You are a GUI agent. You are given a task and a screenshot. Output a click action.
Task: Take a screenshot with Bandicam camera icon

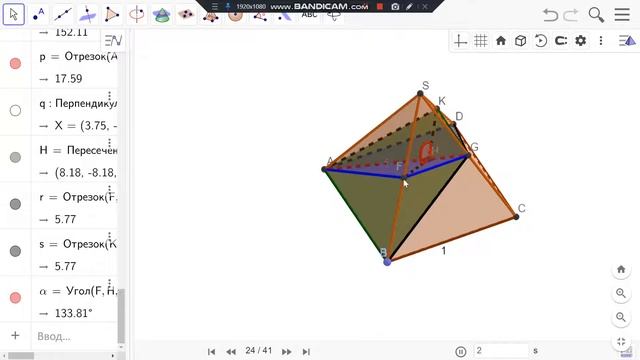(x=395, y=7)
